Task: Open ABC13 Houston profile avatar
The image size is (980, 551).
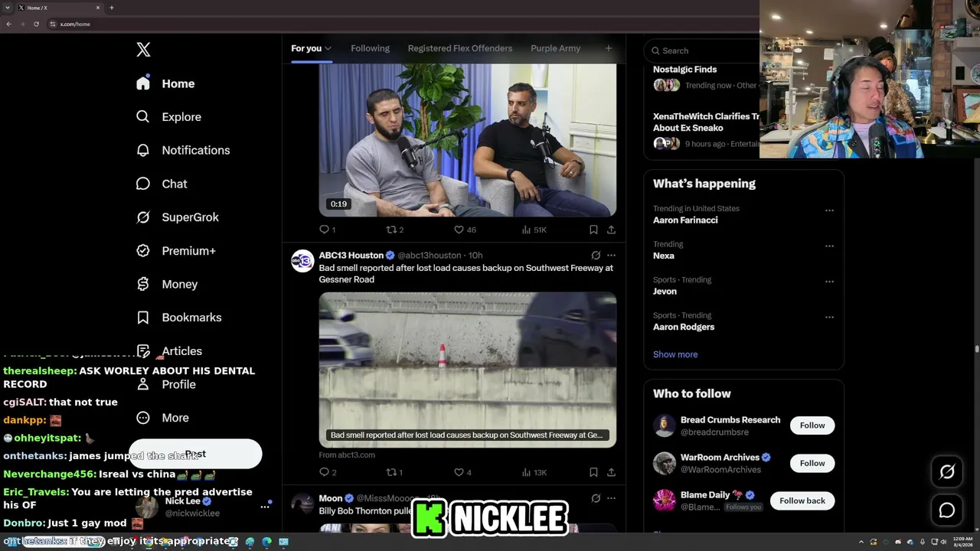Action: click(302, 261)
